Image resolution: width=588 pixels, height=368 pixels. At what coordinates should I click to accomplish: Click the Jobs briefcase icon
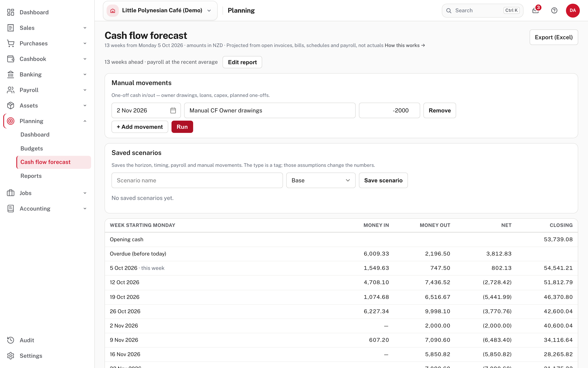(x=10, y=193)
